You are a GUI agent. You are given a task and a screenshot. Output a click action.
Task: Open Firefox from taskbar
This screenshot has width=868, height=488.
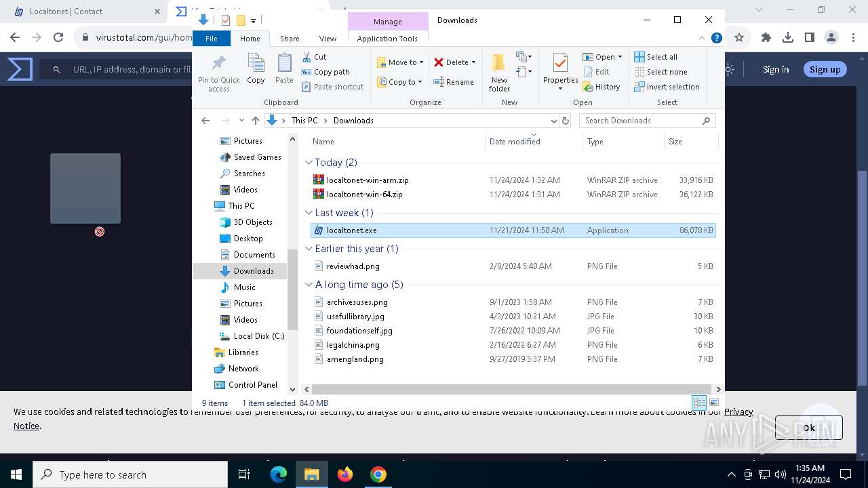[345, 474]
